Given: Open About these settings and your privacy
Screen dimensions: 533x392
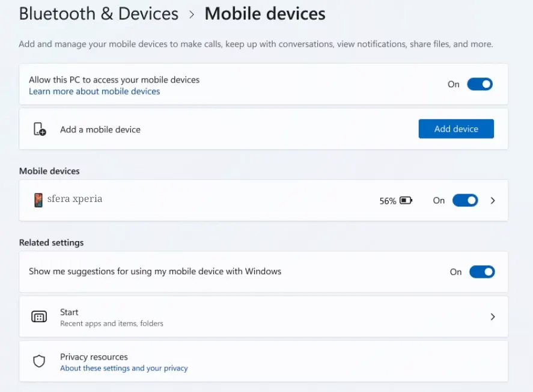Looking at the screenshot, I should click(124, 368).
